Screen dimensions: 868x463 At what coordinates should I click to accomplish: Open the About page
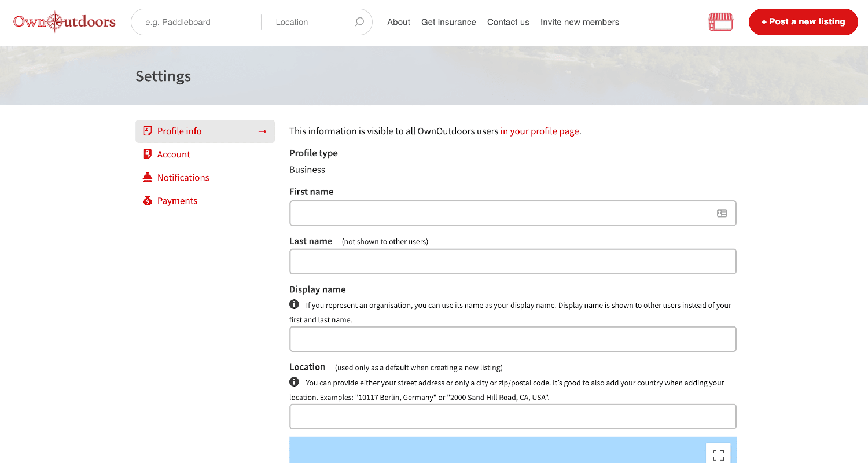[399, 22]
